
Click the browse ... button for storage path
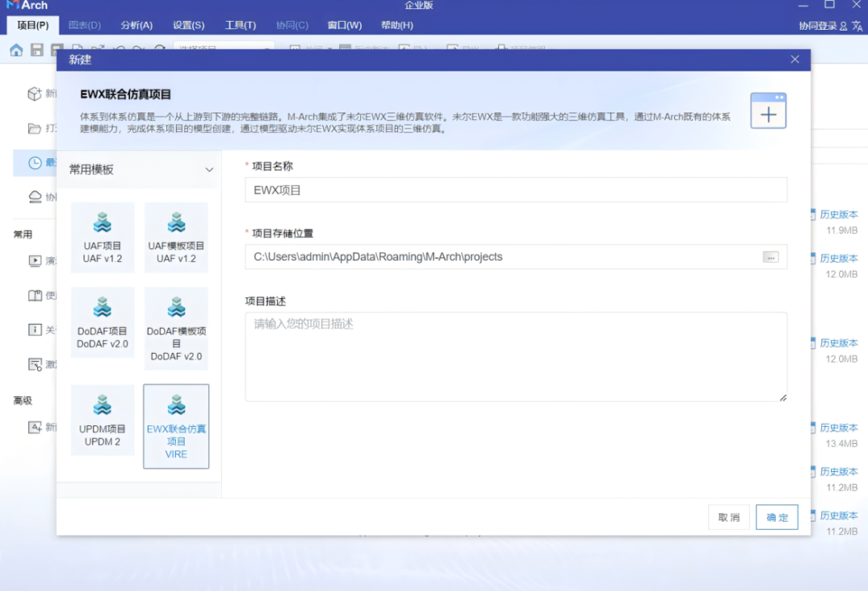point(771,257)
